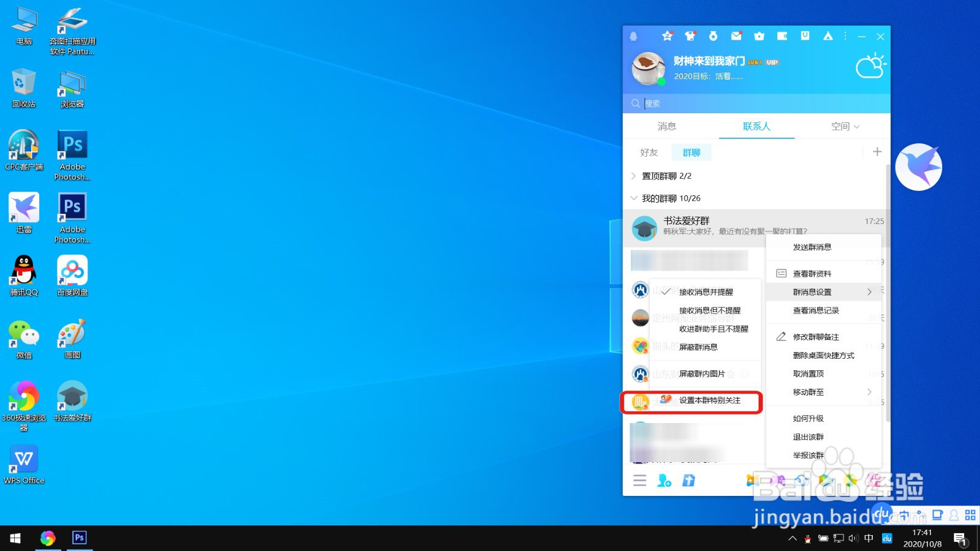
Task: Open 腾讯QQ desktop shortcut
Action: (24, 275)
